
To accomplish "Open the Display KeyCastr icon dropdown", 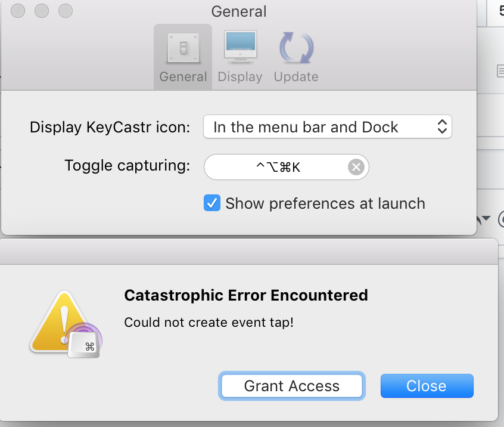I will [x=328, y=127].
